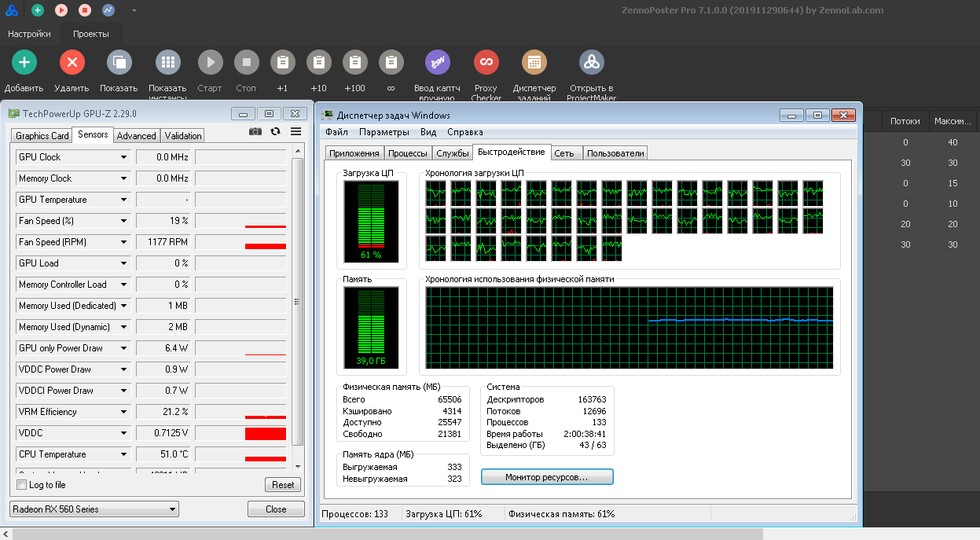The image size is (980, 540).
Task: Click the Показать (Show) icon in ZennoPoster
Action: [119, 62]
